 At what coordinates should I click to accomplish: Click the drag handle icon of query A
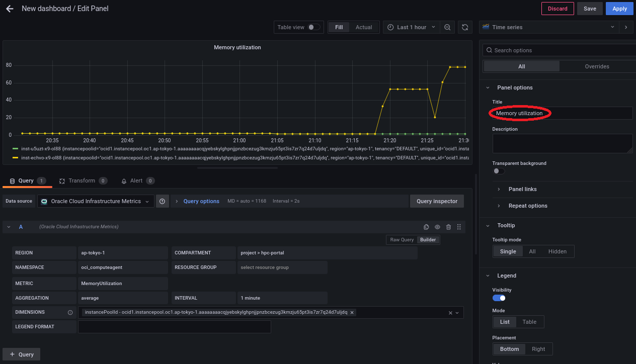tap(459, 227)
